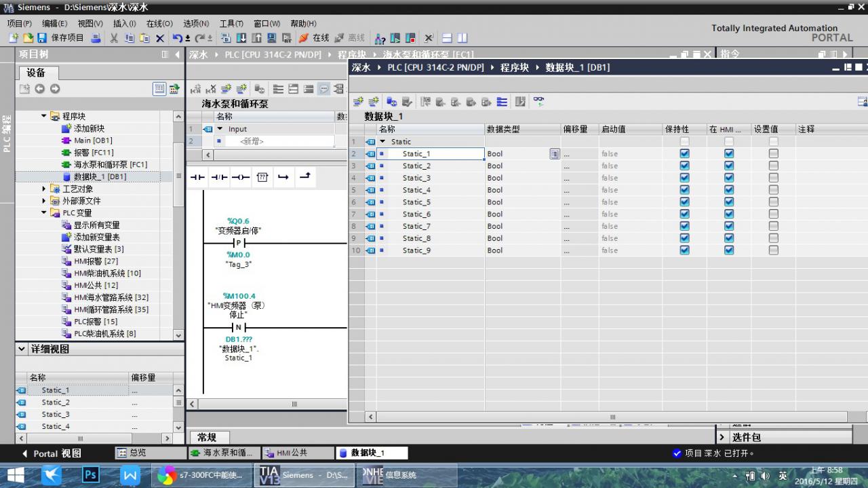Collapse the Static group in the data block table
868x488 pixels.
click(382, 142)
